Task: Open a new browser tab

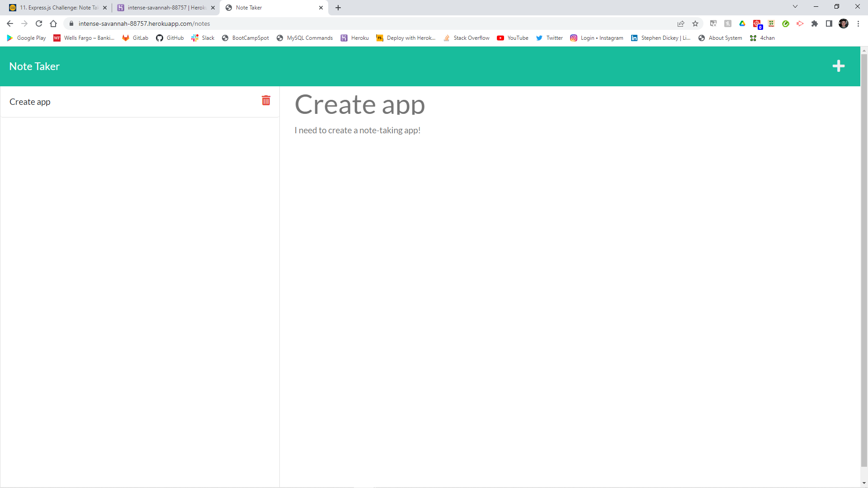Action: click(x=338, y=8)
